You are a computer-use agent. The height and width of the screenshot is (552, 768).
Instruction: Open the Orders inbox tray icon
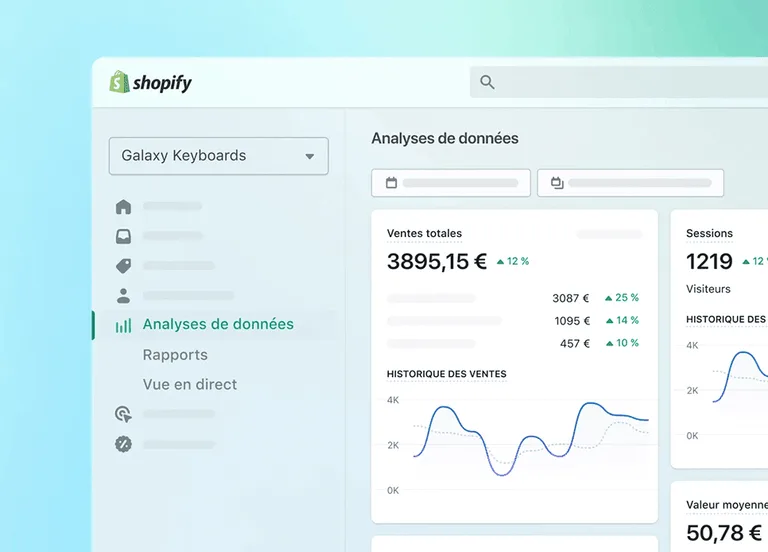tap(123, 237)
